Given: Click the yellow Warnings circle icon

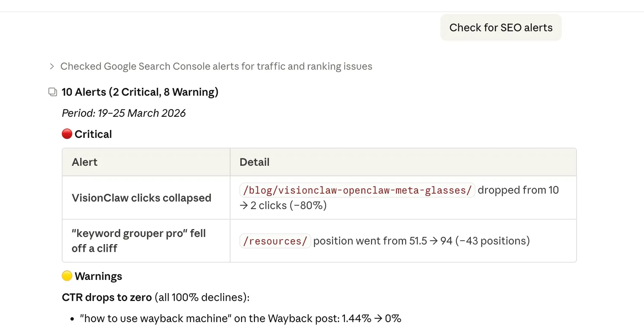Looking at the screenshot, I should coord(67,276).
